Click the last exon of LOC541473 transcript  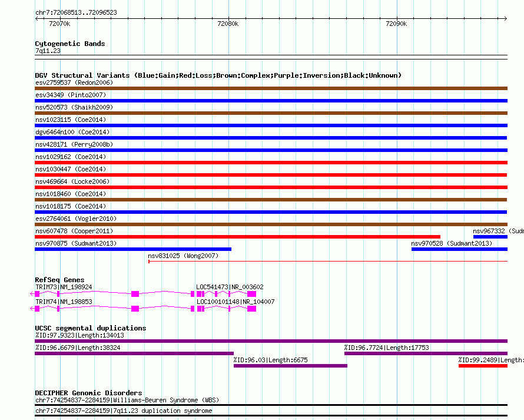pyautogui.click(x=251, y=294)
